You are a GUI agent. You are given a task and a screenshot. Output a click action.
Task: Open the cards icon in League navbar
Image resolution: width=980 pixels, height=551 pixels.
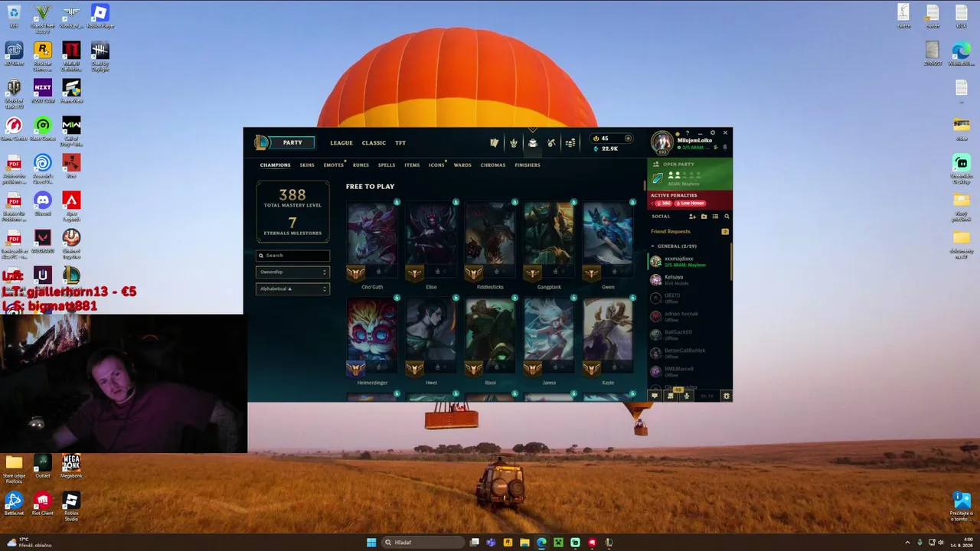495,143
